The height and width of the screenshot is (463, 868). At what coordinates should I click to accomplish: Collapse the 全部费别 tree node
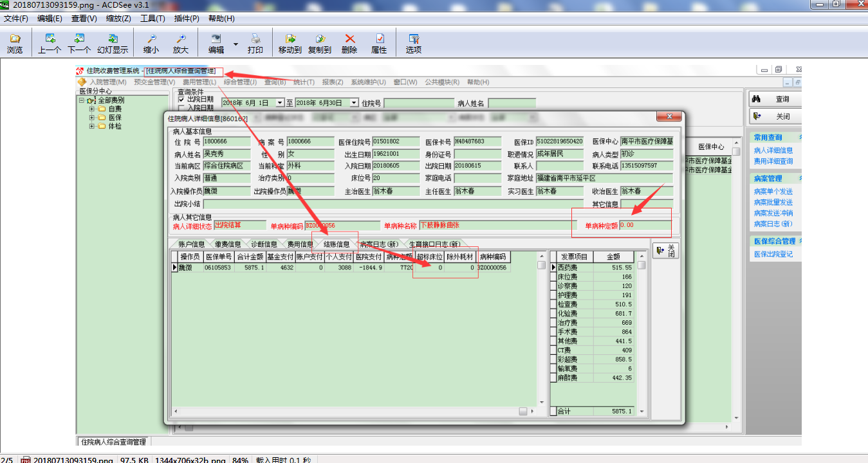82,100
